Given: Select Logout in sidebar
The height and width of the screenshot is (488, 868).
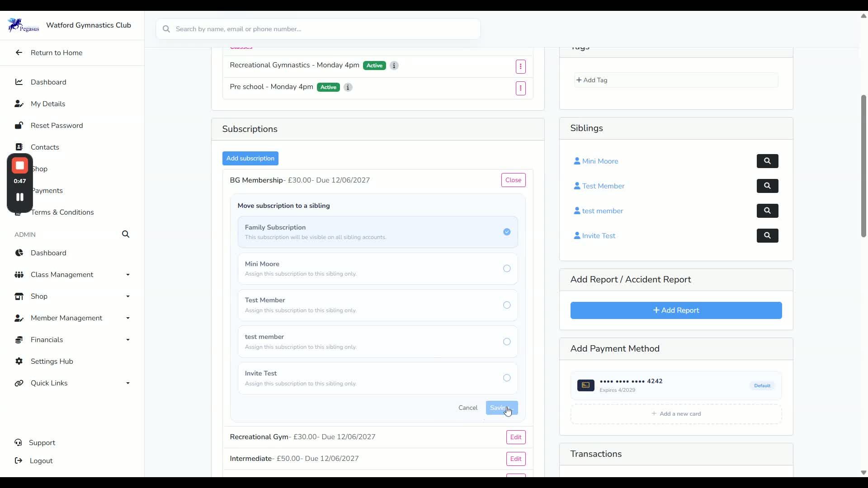Looking at the screenshot, I should 41,460.
